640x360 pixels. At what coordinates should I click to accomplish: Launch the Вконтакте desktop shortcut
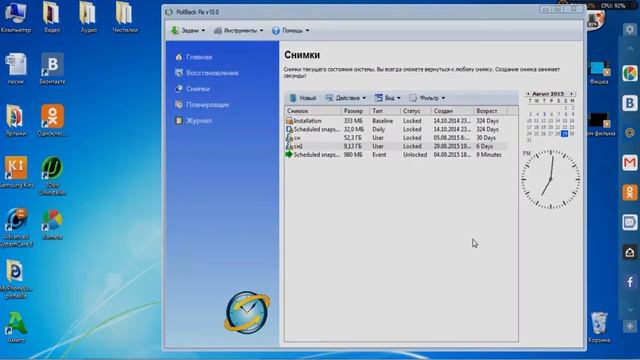[52, 69]
